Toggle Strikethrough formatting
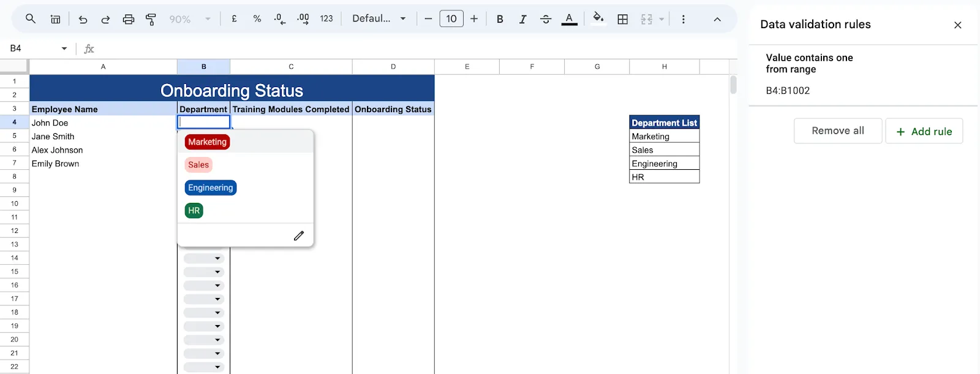Image resolution: width=980 pixels, height=374 pixels. tap(546, 19)
